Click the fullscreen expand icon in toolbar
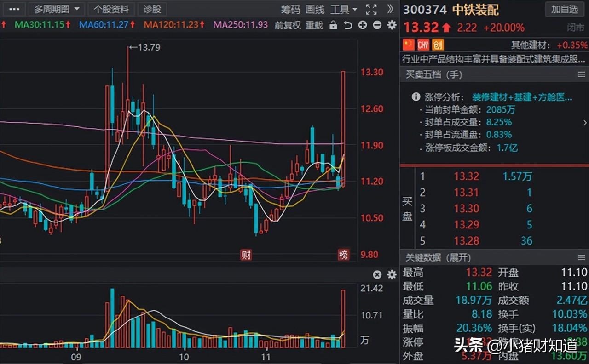The image size is (589, 364). point(371,9)
